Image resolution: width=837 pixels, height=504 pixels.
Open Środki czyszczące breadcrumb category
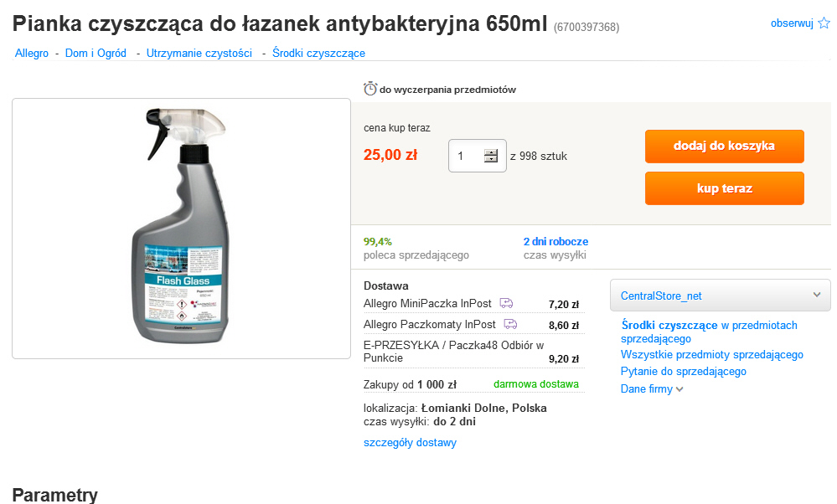(318, 53)
